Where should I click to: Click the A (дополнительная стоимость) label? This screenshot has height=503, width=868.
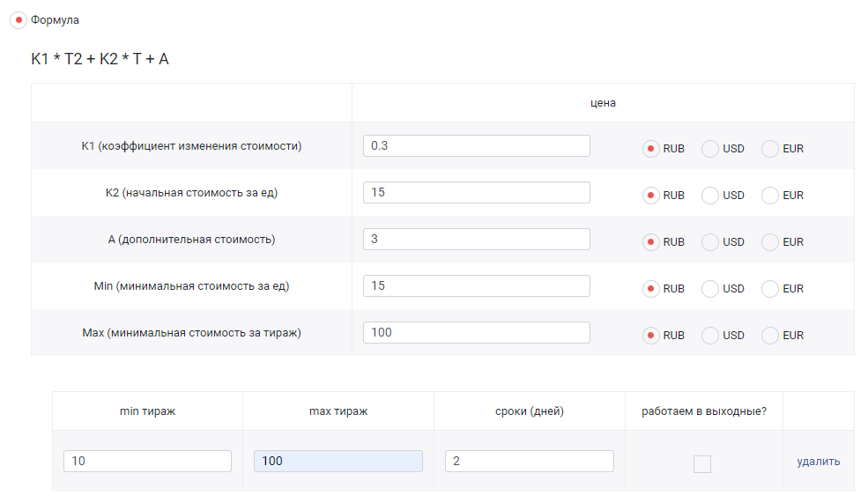(x=191, y=240)
